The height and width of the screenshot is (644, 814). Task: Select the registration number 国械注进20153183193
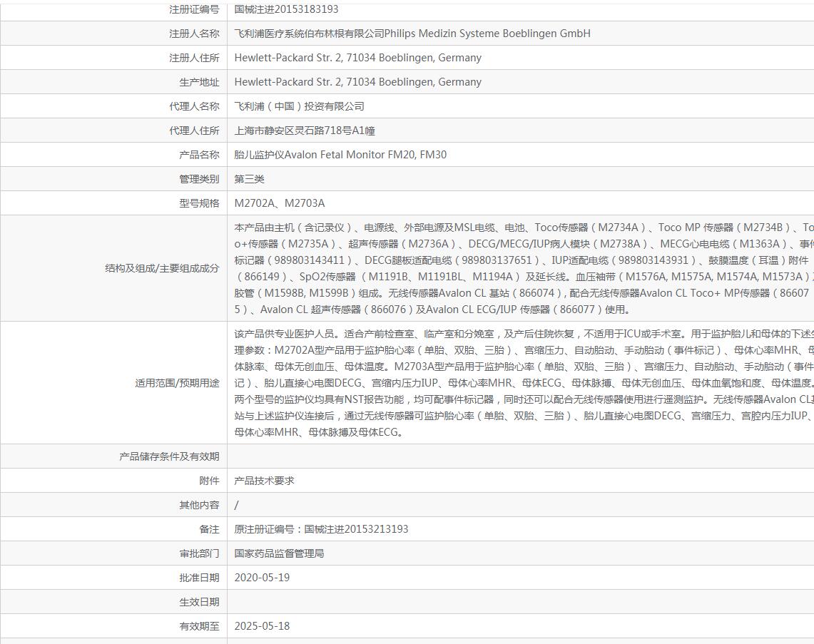(286, 9)
